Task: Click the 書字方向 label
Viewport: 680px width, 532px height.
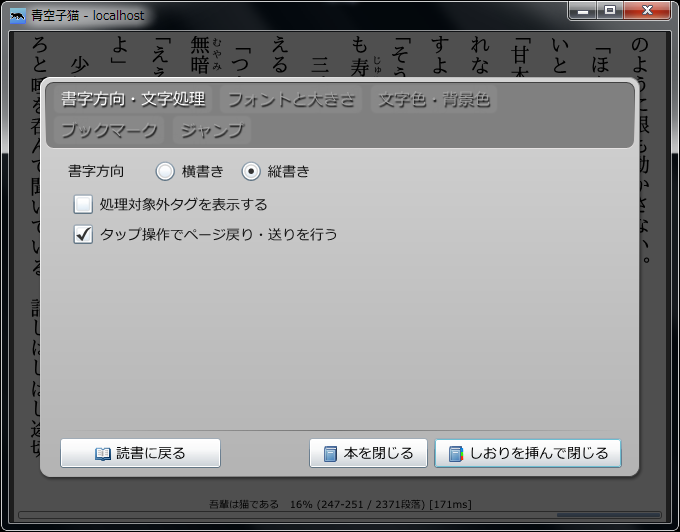Action: [x=96, y=171]
